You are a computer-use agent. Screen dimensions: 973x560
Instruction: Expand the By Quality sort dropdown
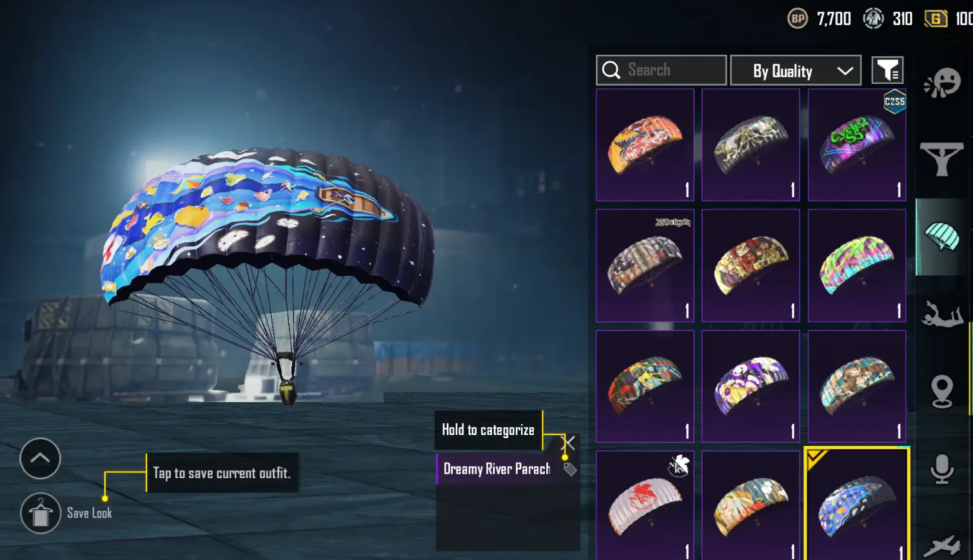[796, 71]
